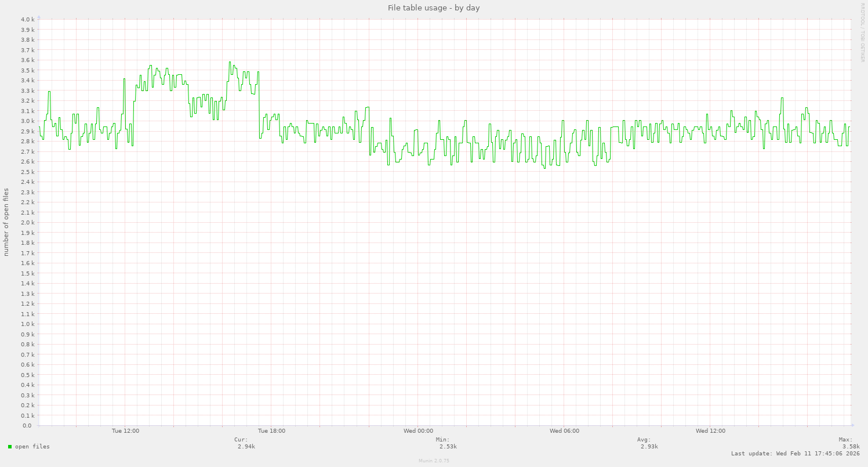Open the "Munin 2.0.75" footer link

pos(433,461)
